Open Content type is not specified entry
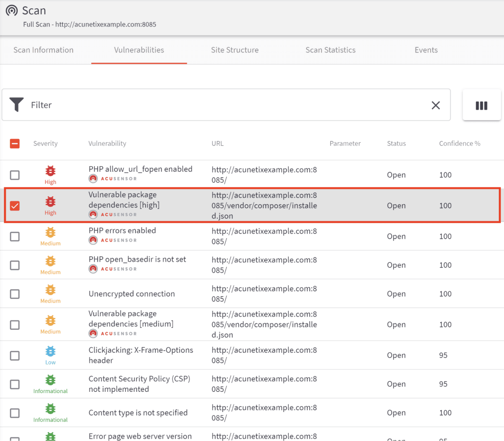The height and width of the screenshot is (441, 504). pos(138,413)
